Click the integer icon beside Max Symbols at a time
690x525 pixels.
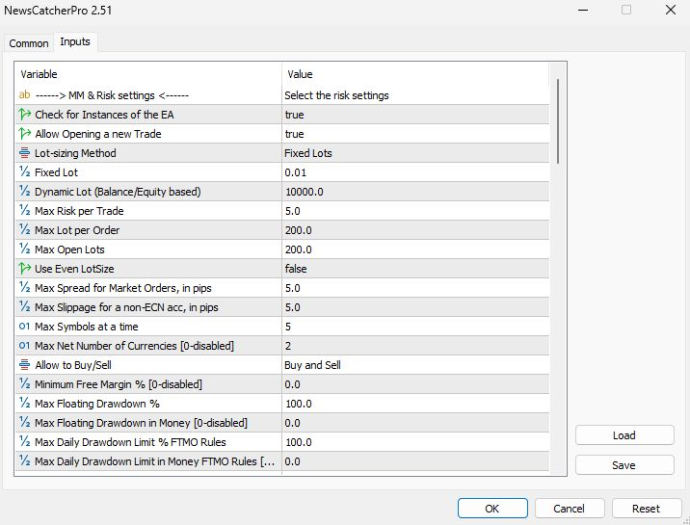pos(25,326)
